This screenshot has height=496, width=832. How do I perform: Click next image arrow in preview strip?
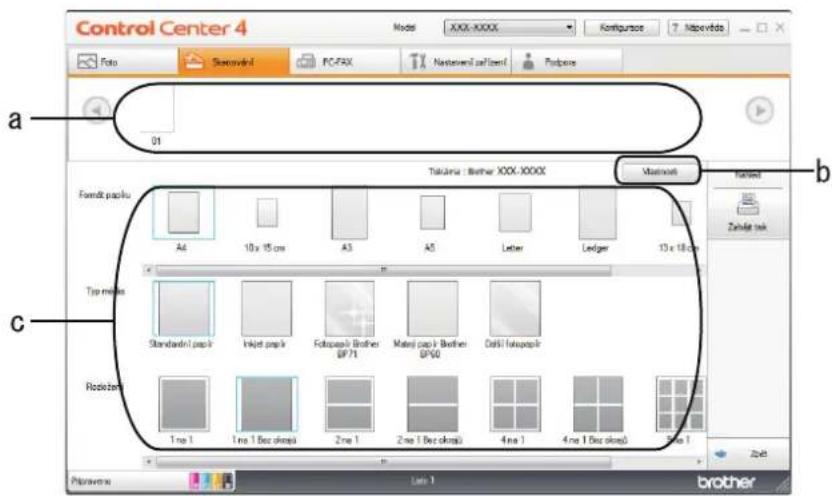tap(760, 110)
